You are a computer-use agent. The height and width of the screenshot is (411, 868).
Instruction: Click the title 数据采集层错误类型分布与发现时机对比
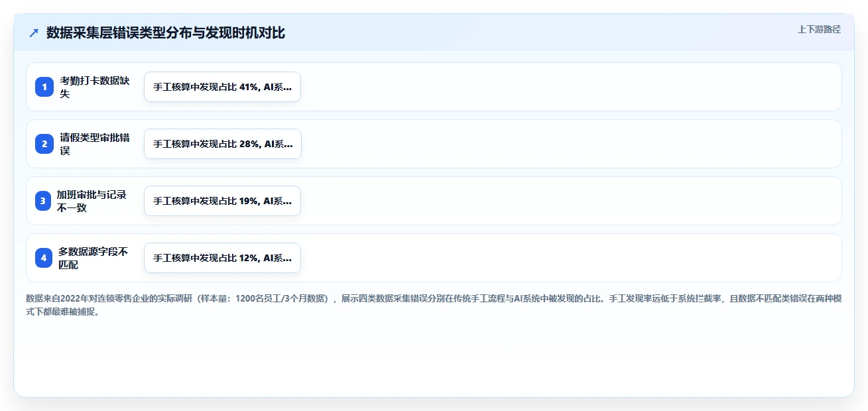point(166,33)
